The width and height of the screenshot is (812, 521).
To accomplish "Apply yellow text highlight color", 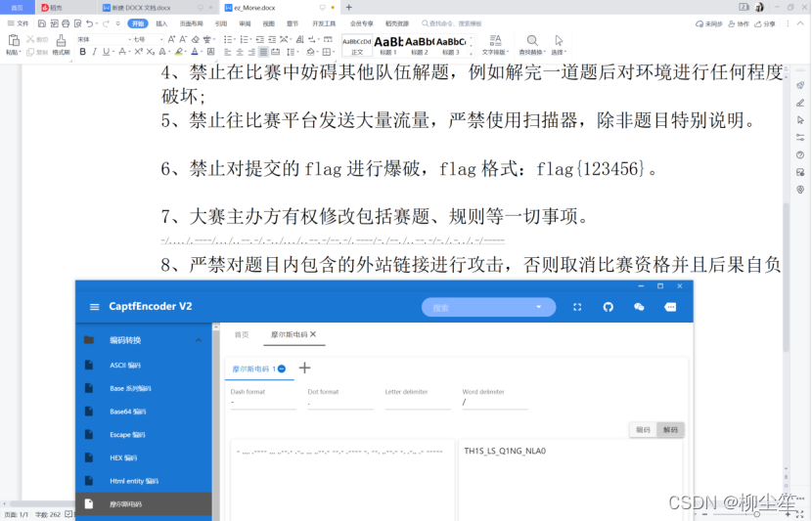I will point(179,52).
